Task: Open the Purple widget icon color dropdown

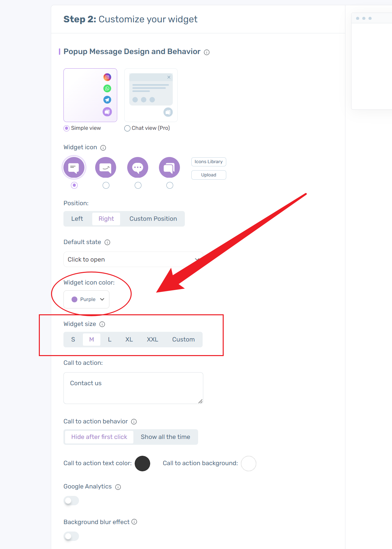Action: point(86,299)
